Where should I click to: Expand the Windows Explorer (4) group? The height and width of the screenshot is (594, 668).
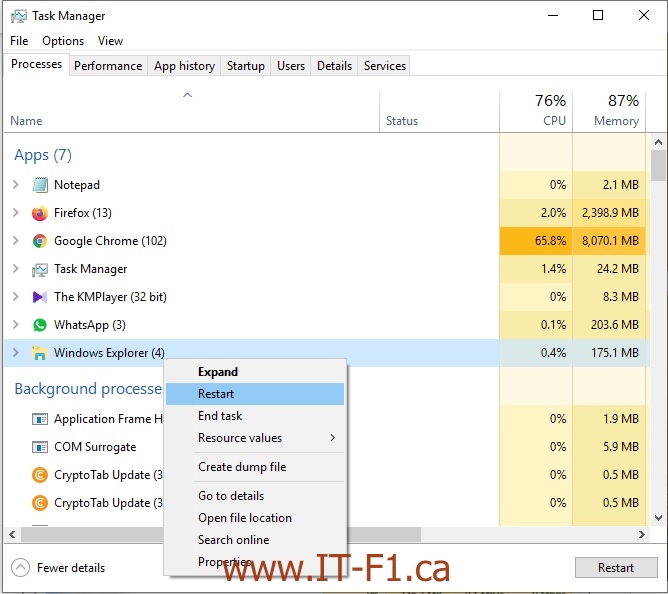click(16, 353)
